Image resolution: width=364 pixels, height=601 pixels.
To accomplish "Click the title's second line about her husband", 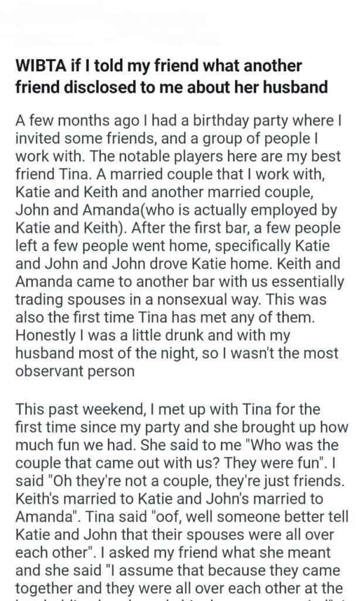I will coord(171,87).
